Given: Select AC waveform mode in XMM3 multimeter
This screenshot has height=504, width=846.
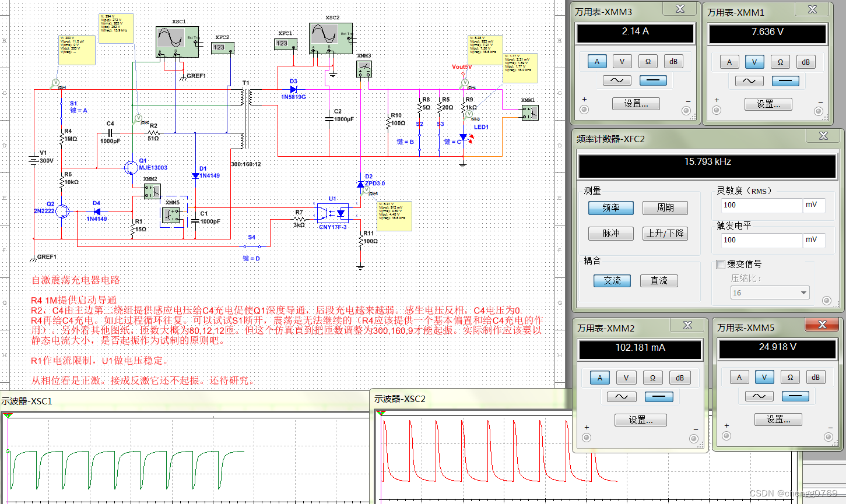Looking at the screenshot, I should [617, 80].
